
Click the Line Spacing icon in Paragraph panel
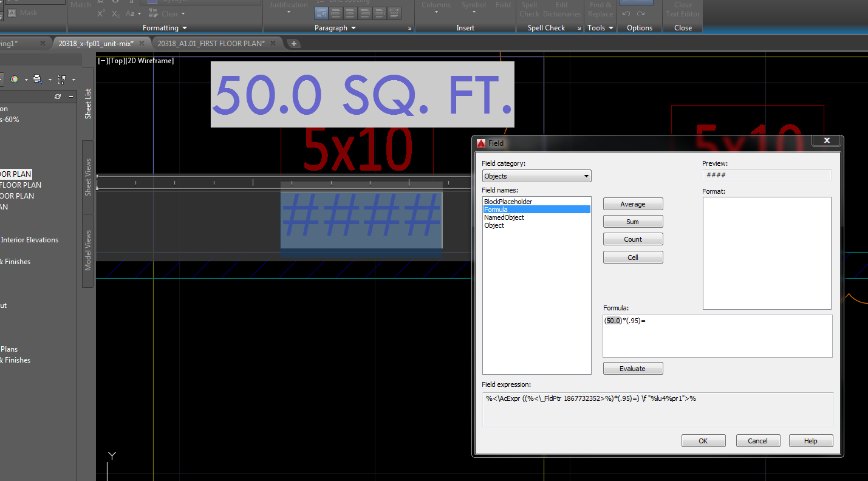(318, 2)
